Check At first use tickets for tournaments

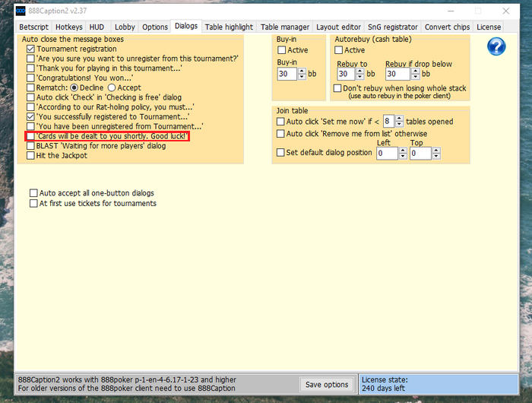coord(33,203)
